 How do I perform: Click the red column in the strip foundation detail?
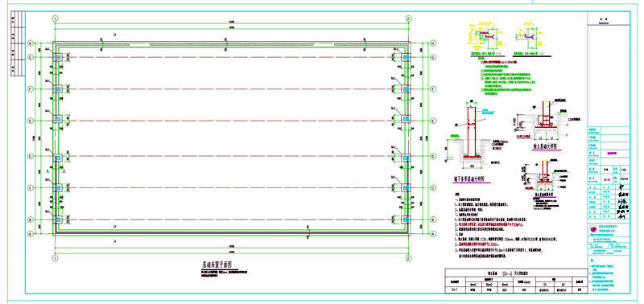click(x=471, y=129)
